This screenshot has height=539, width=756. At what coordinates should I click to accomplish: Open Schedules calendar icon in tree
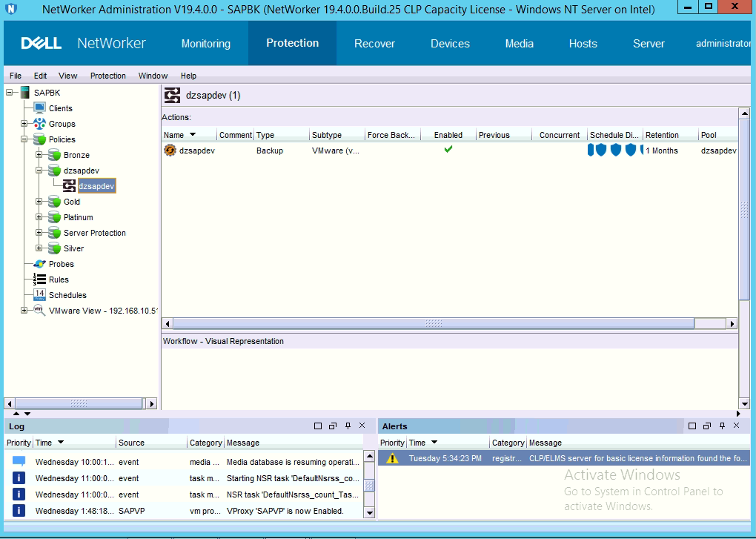pyautogui.click(x=39, y=295)
